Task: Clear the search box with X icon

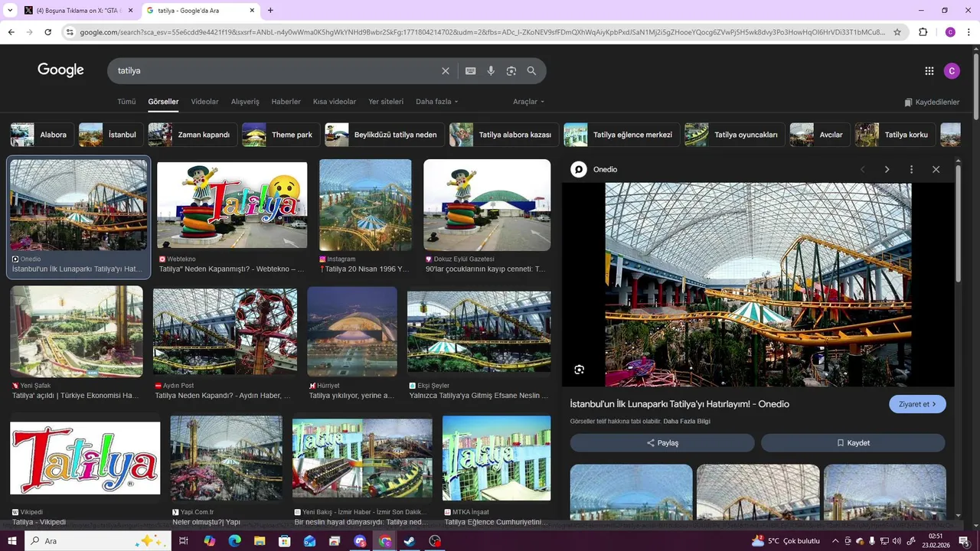Action: click(446, 70)
